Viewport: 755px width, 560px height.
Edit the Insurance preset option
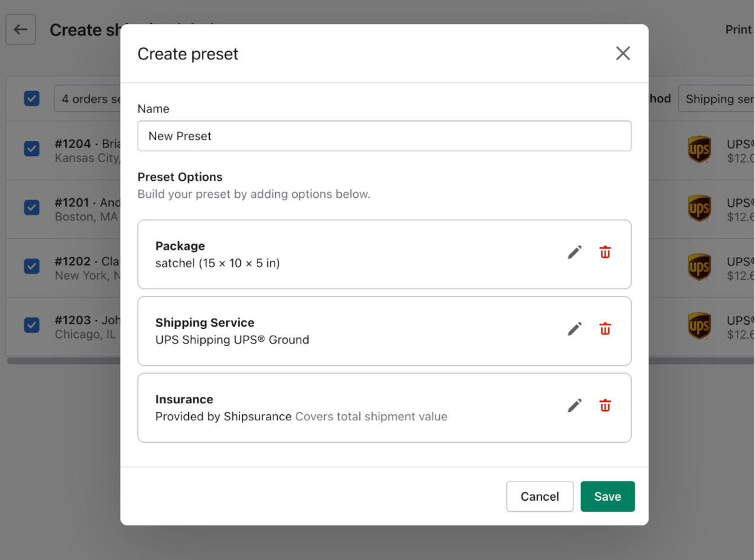(x=574, y=406)
